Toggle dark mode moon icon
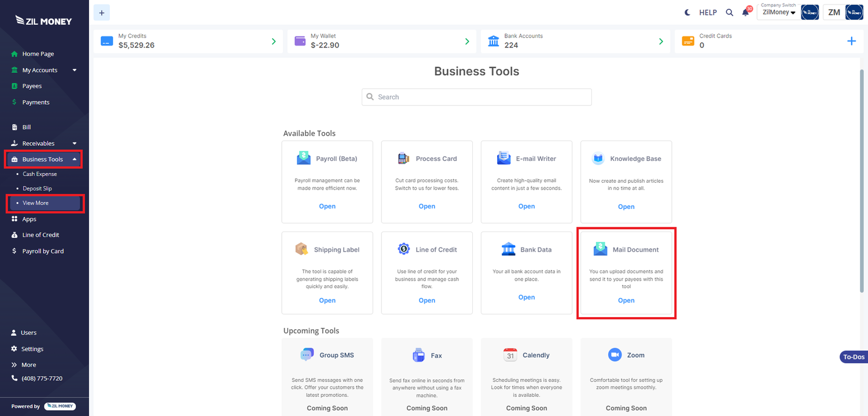The width and height of the screenshot is (868, 416). [x=687, y=12]
